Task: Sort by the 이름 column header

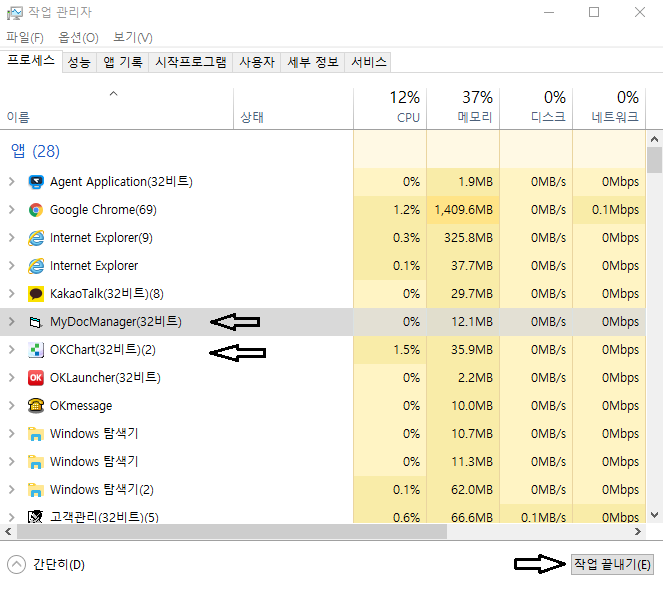Action: pyautogui.click(x=117, y=109)
